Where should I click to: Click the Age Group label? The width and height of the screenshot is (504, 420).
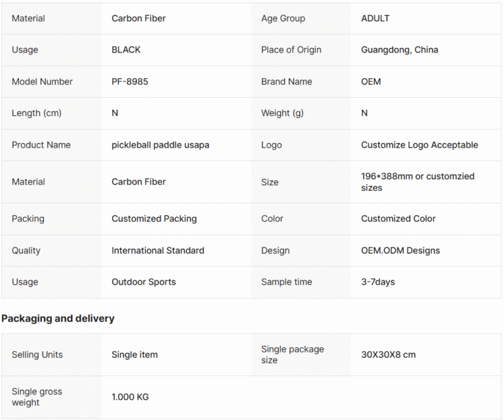[x=283, y=18]
